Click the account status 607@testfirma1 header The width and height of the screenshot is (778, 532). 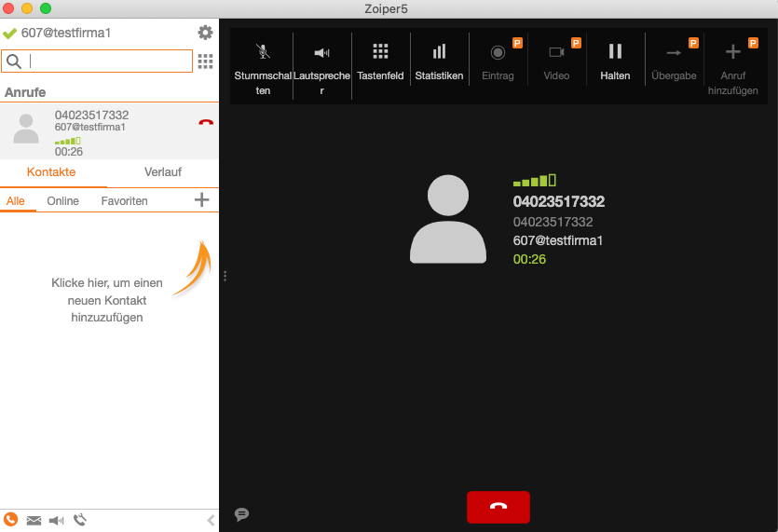[x=65, y=33]
